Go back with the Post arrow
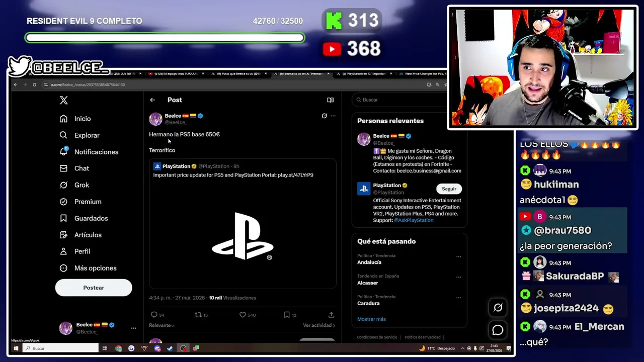Image resolution: width=644 pixels, height=362 pixels. [x=152, y=100]
